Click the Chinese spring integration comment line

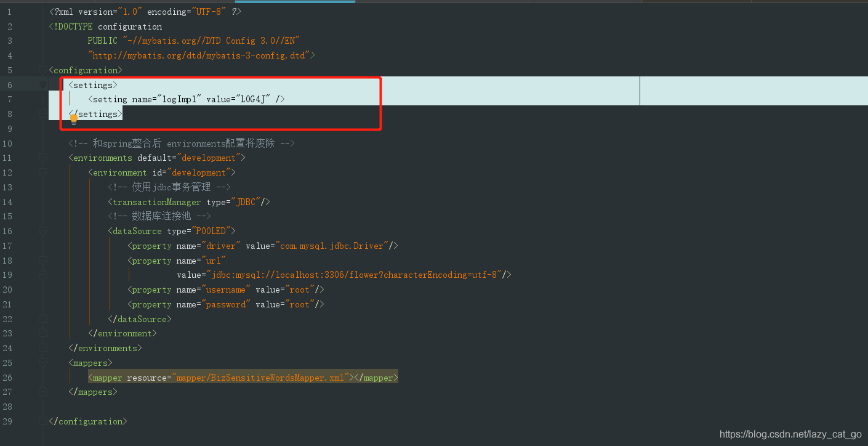tap(181, 143)
